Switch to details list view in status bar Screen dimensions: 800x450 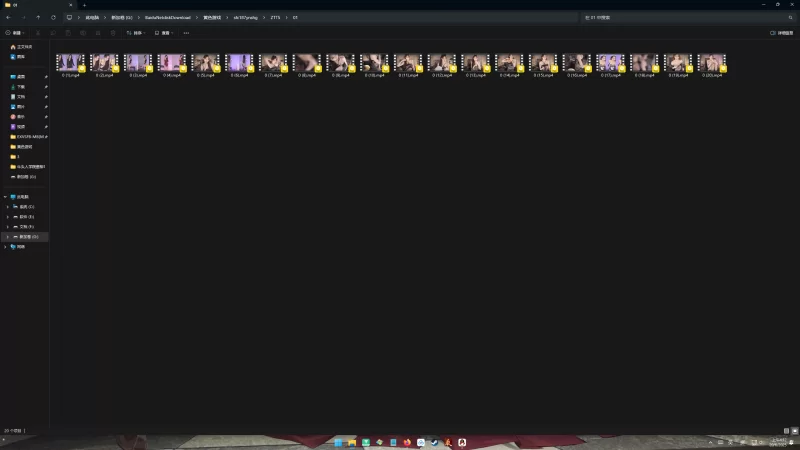click(x=786, y=430)
